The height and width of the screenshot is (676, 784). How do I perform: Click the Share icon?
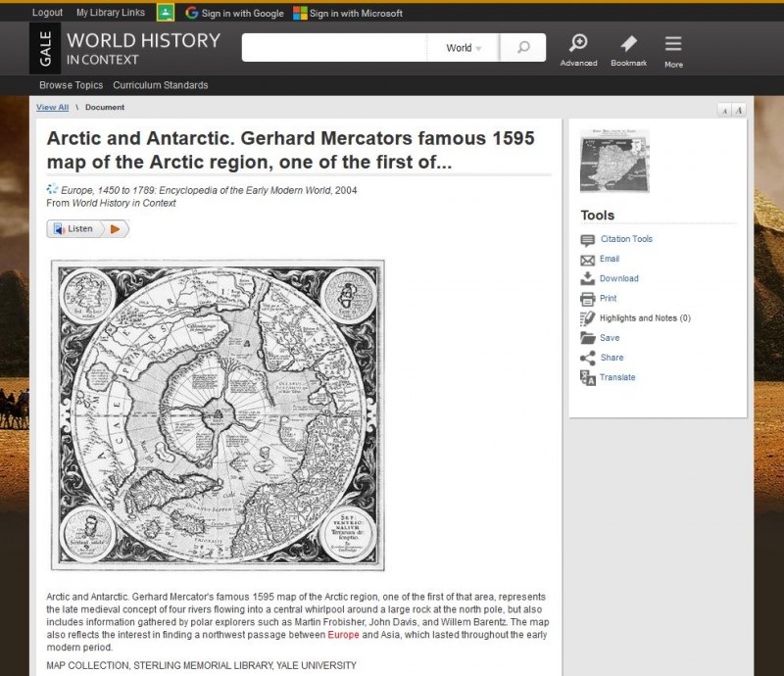coord(587,358)
